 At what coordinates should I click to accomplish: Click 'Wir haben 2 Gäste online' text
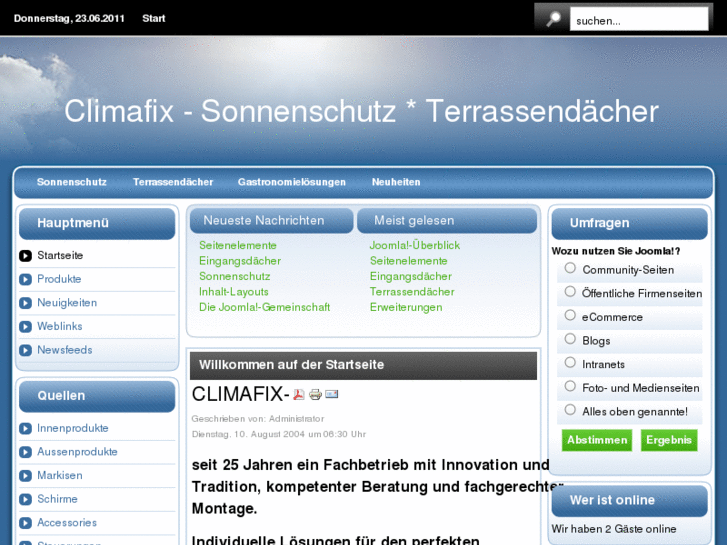click(614, 529)
